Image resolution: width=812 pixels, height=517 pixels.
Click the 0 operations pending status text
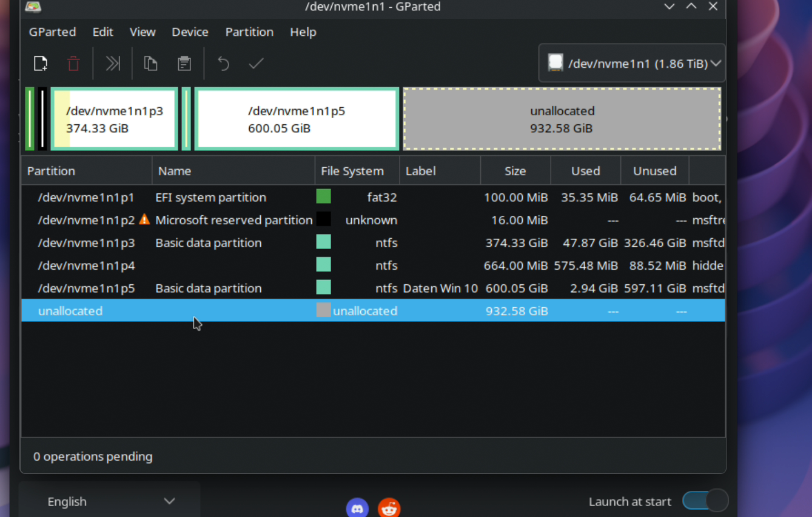(93, 456)
